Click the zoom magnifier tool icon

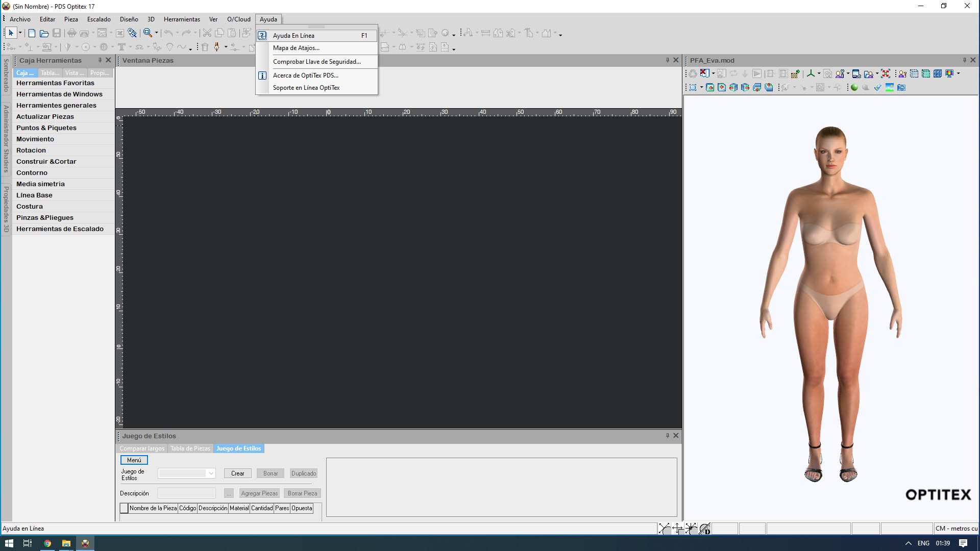click(148, 33)
